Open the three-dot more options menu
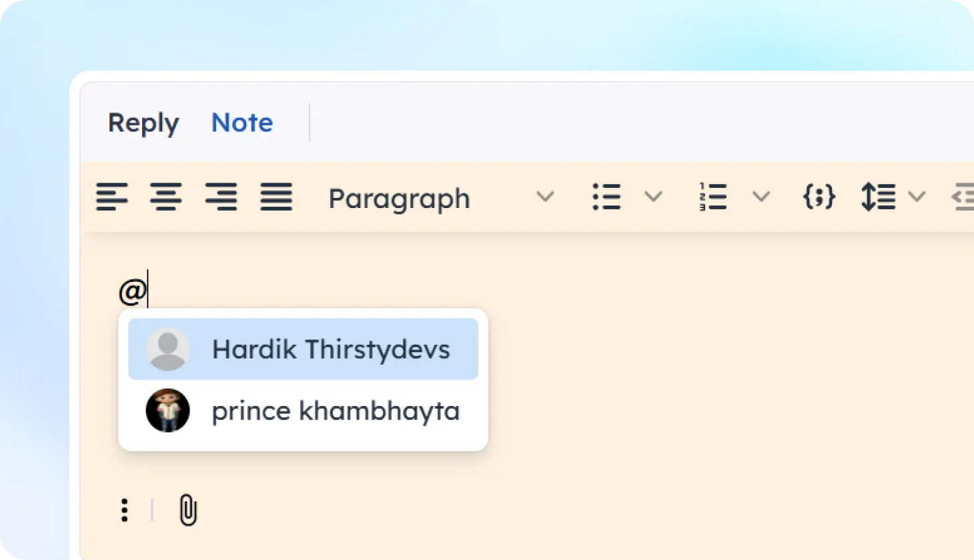The image size is (974, 560). click(x=124, y=510)
